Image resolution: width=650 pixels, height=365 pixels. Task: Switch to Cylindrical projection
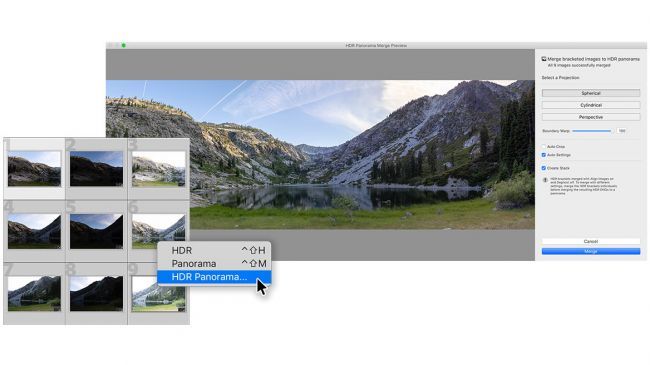[591, 105]
